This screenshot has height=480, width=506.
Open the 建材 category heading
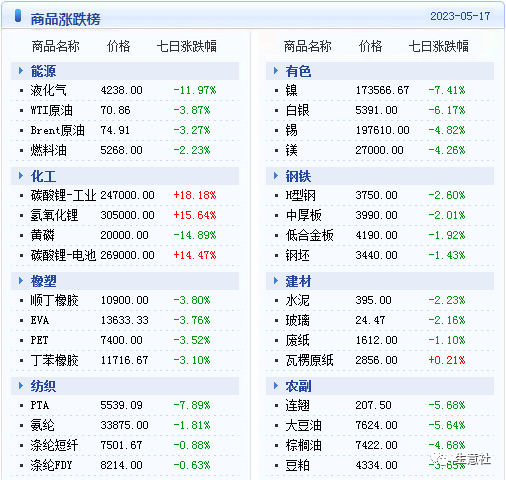298,281
